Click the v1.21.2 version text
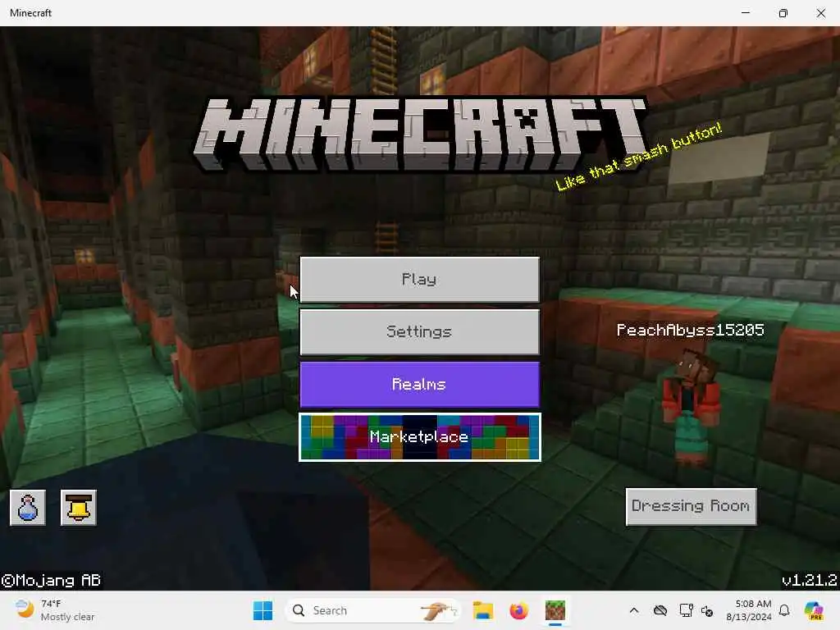This screenshot has height=630, width=840. 810,580
